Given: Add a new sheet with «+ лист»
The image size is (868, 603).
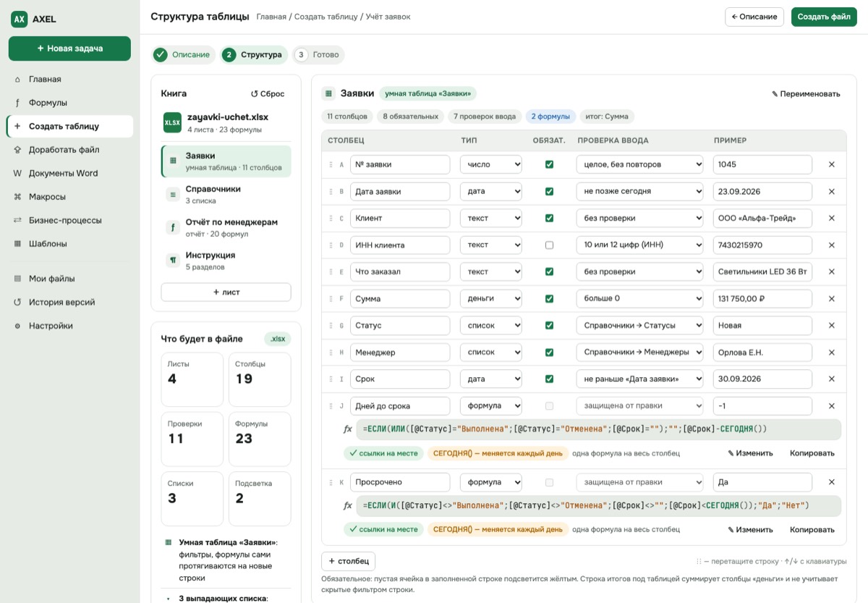Looking at the screenshot, I should pyautogui.click(x=226, y=292).
